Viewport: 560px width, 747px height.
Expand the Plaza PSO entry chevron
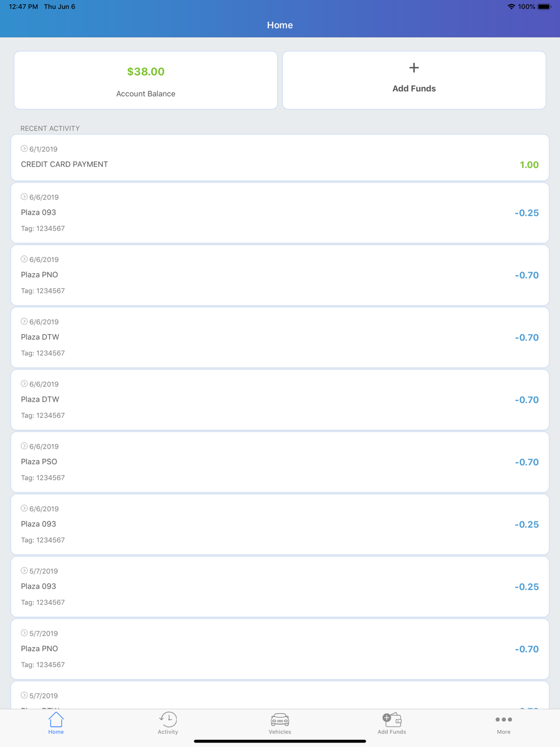coord(24,446)
